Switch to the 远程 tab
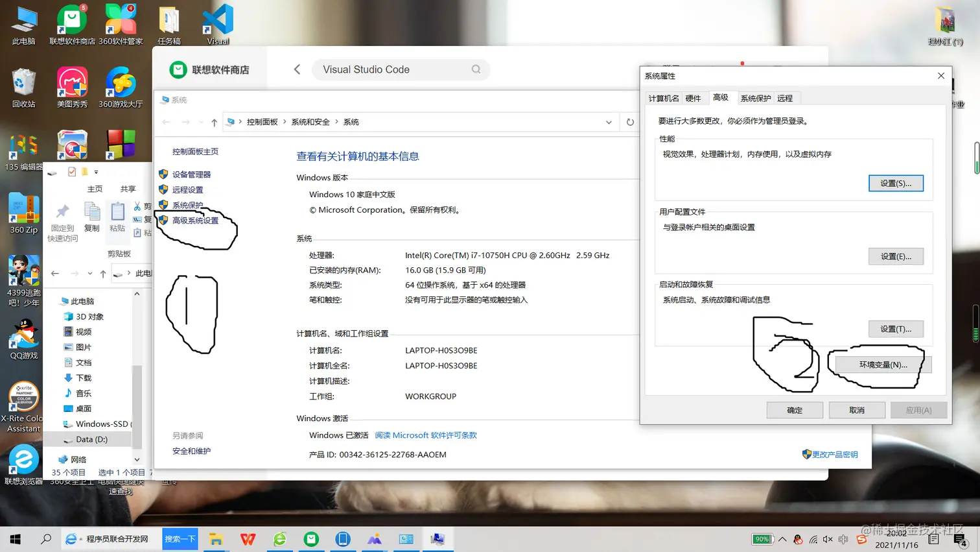The height and width of the screenshot is (552, 980). click(785, 98)
